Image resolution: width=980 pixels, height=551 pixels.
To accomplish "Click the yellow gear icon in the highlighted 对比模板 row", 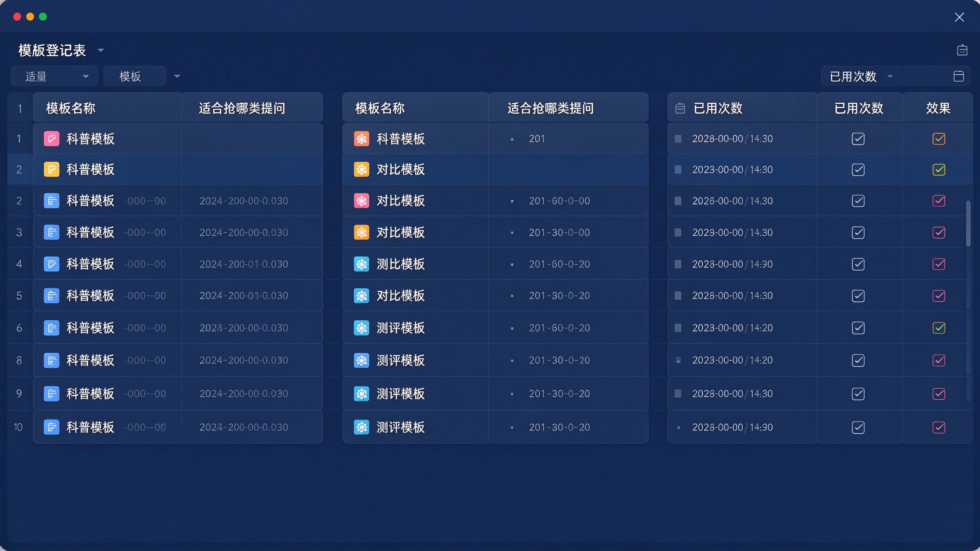I will (361, 169).
